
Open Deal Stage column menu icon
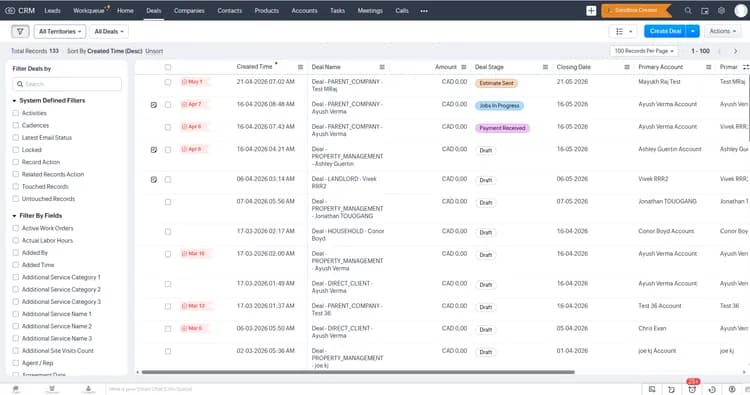(545, 67)
